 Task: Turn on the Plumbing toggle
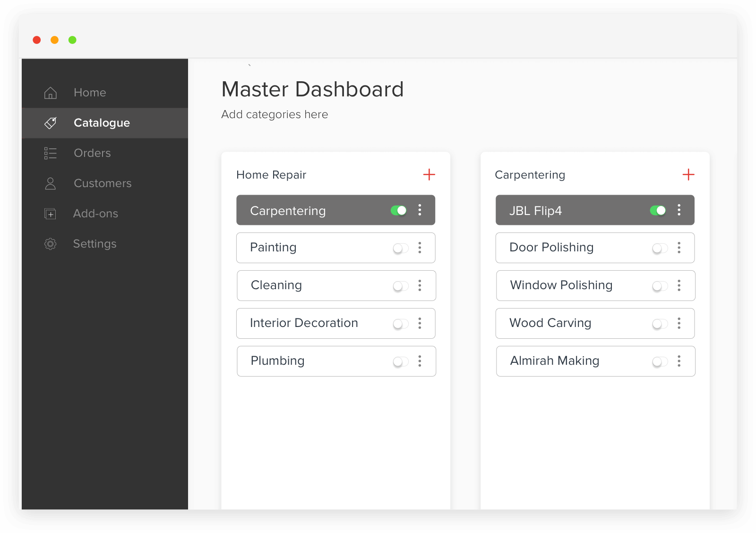(x=401, y=361)
